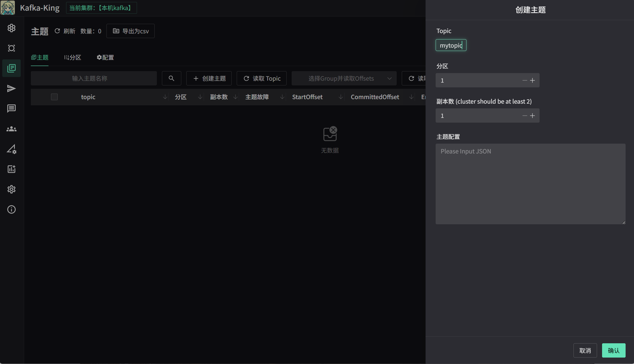Decrease the 副本数 replica count with minus
The height and width of the screenshot is (364, 634).
[525, 116]
